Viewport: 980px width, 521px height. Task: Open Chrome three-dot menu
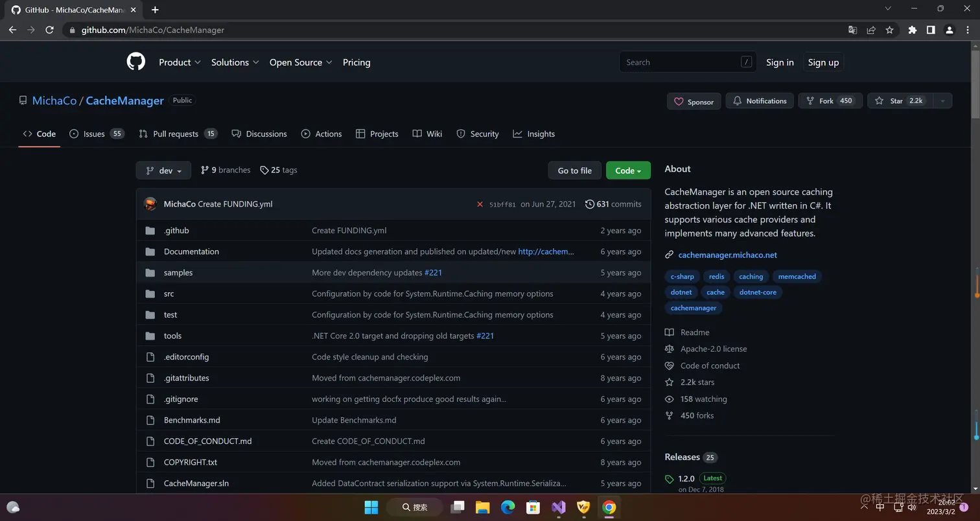click(967, 30)
